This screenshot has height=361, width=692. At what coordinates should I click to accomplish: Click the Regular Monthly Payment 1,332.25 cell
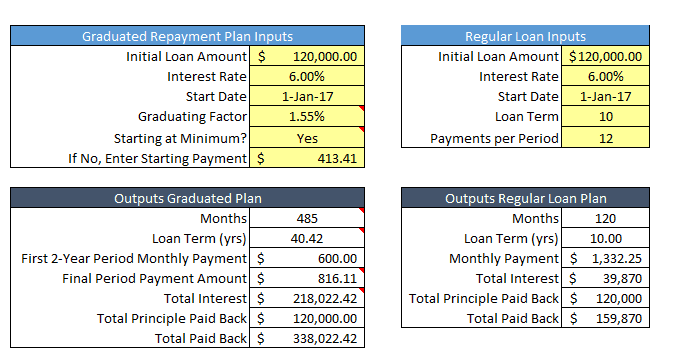(605, 258)
